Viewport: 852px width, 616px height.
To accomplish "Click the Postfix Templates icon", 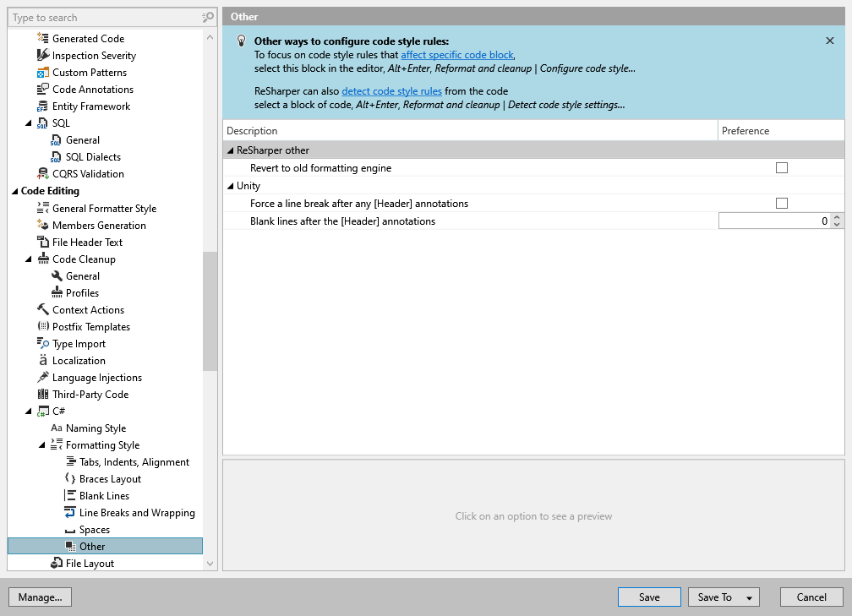I will point(43,326).
